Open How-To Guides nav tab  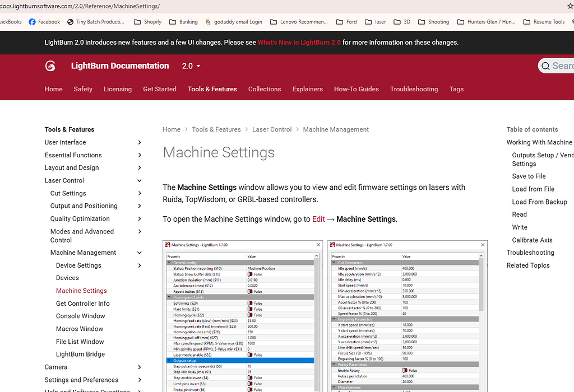click(x=356, y=89)
